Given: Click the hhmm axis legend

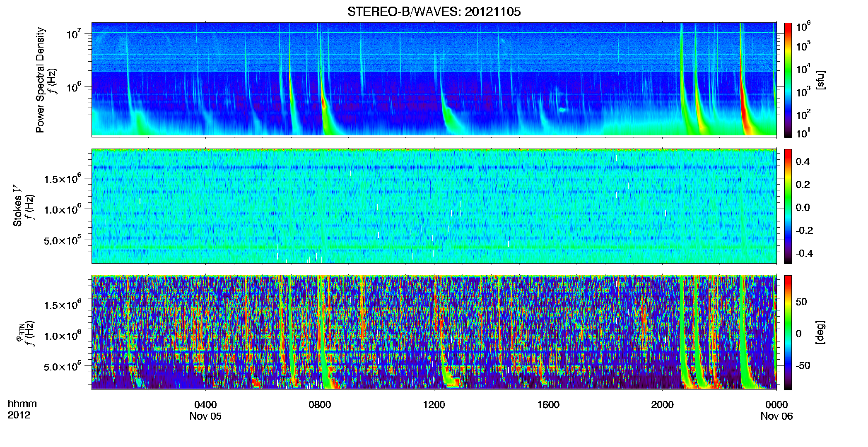Looking at the screenshot, I should tap(22, 404).
